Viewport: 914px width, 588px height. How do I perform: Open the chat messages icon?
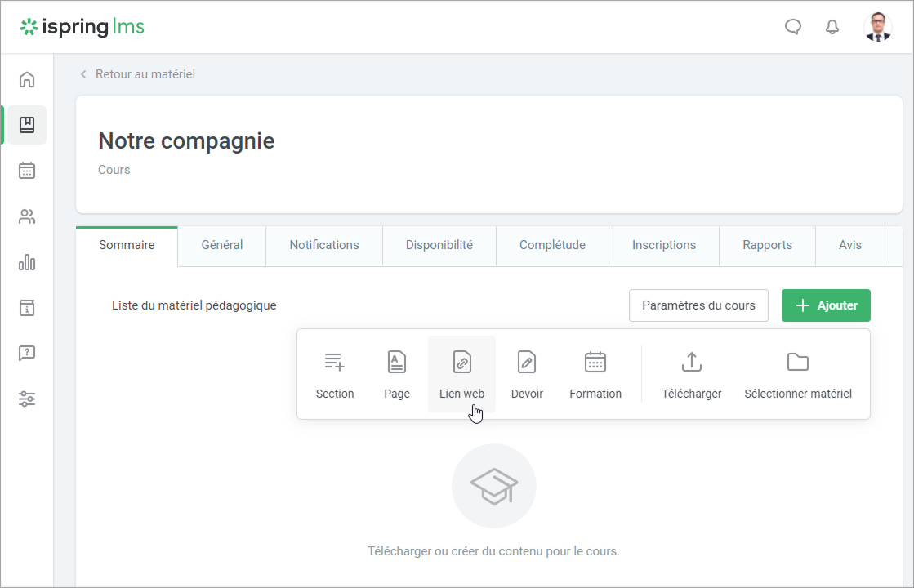[x=792, y=27]
